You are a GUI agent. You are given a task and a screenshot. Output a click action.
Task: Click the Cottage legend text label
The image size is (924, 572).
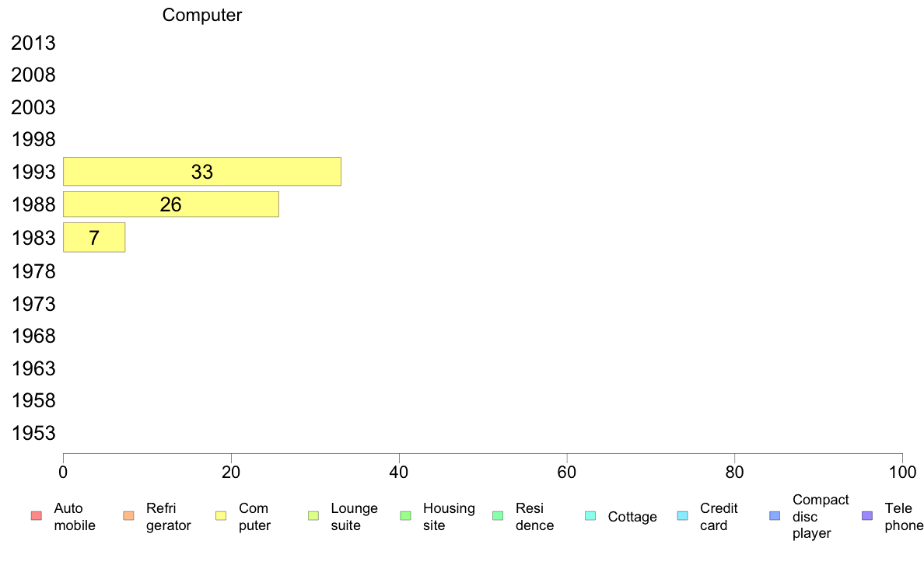632,517
